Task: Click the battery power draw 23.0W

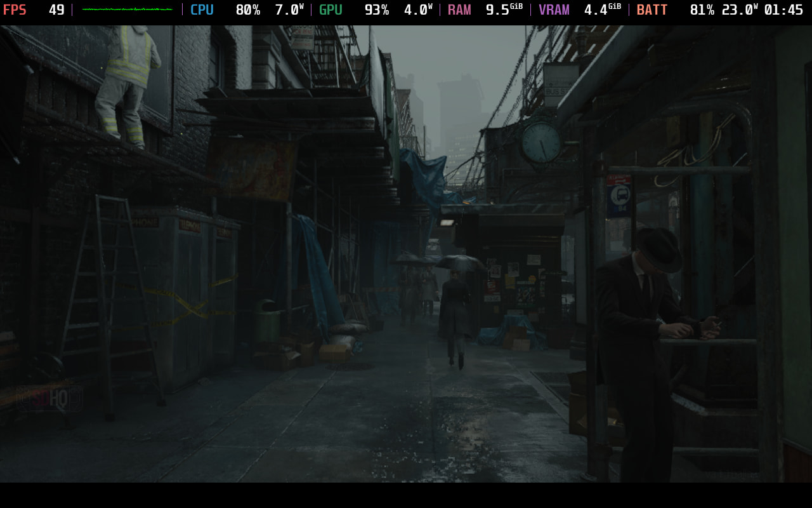Action: click(740, 10)
